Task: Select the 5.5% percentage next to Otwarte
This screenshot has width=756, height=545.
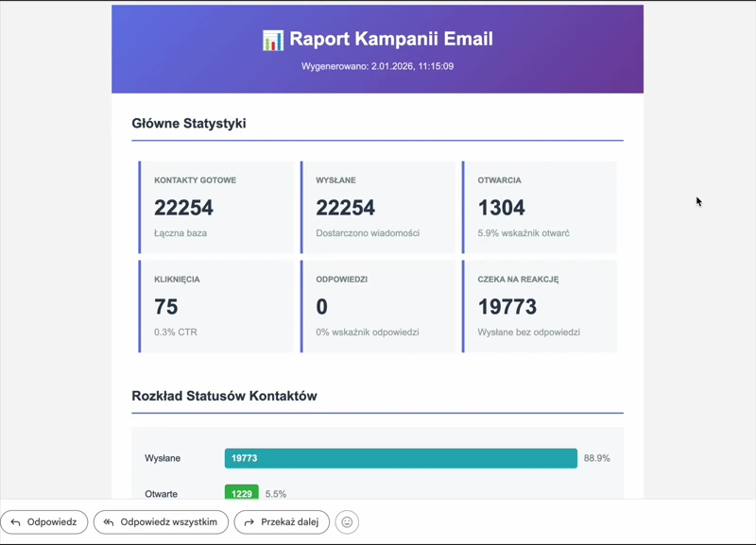Action: coord(276,494)
